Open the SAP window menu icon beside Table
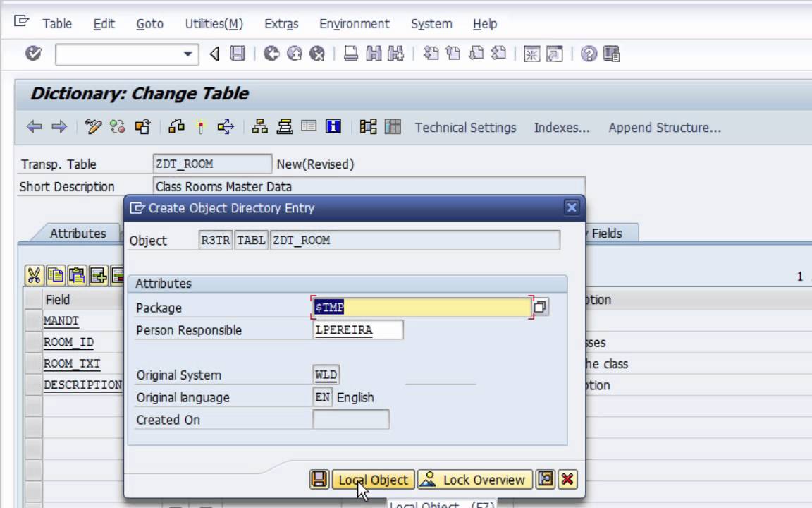The height and width of the screenshot is (508, 812). point(21,21)
